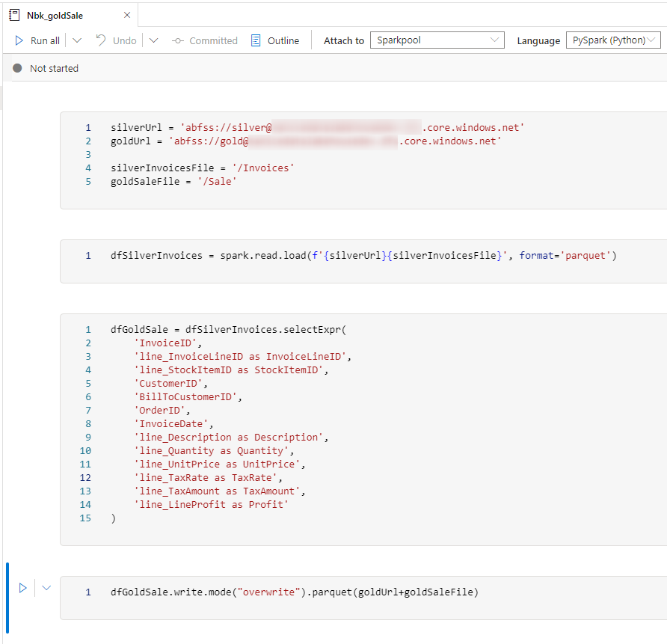667x644 pixels.
Task: Click the 'line_InvoiceLineID as InvoiceLineID' line
Action: click(242, 357)
